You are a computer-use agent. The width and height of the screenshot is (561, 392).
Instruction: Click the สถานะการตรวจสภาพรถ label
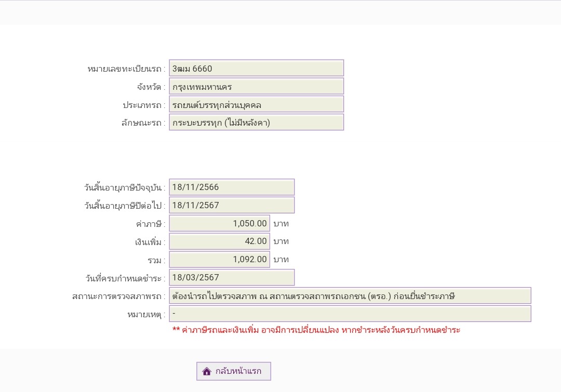coord(118,296)
